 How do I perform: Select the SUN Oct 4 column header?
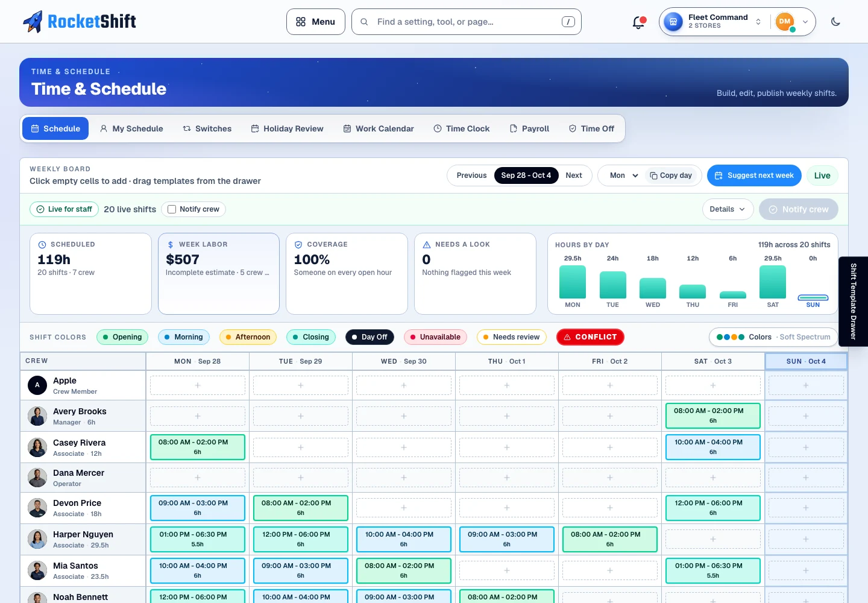[806, 361]
